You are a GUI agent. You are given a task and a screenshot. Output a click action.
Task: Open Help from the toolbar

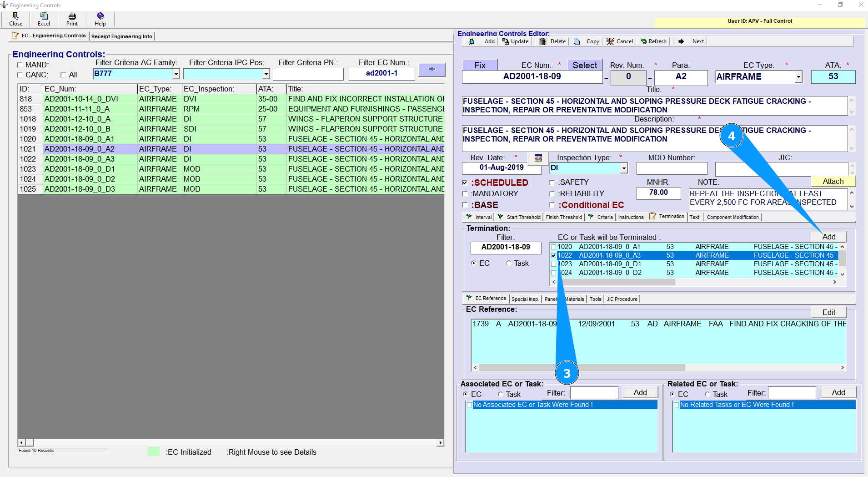[x=100, y=16]
